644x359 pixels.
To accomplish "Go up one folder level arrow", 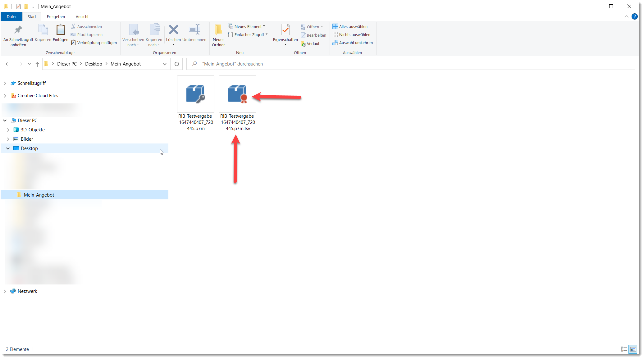I will pyautogui.click(x=37, y=64).
